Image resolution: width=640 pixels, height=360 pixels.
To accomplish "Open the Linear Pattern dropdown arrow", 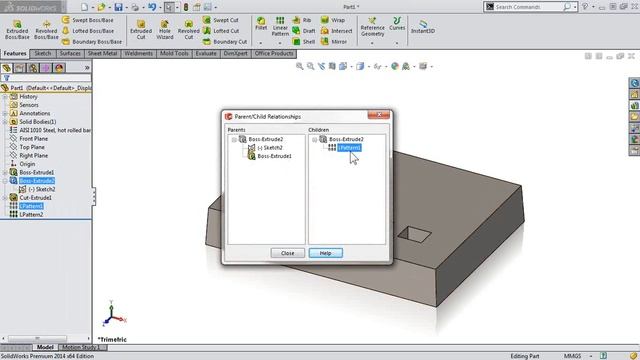I will pyautogui.click(x=280, y=43).
